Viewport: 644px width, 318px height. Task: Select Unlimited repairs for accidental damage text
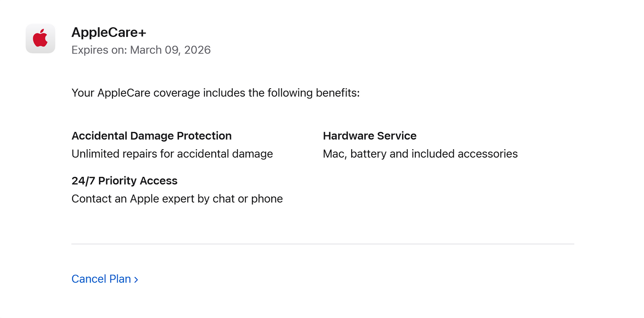pos(172,154)
